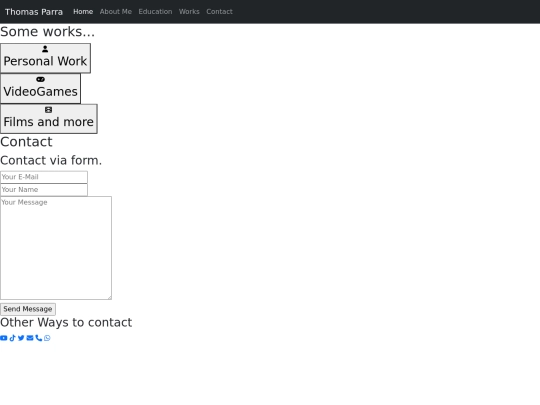Open the Twitter bird icon link
540x405 pixels.
pyautogui.click(x=21, y=338)
